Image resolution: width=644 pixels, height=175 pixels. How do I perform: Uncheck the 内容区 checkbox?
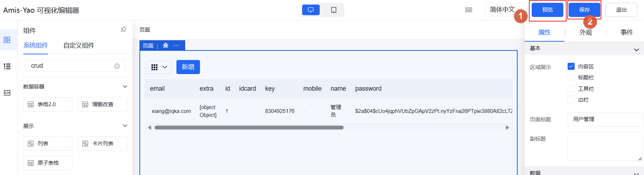tap(571, 66)
